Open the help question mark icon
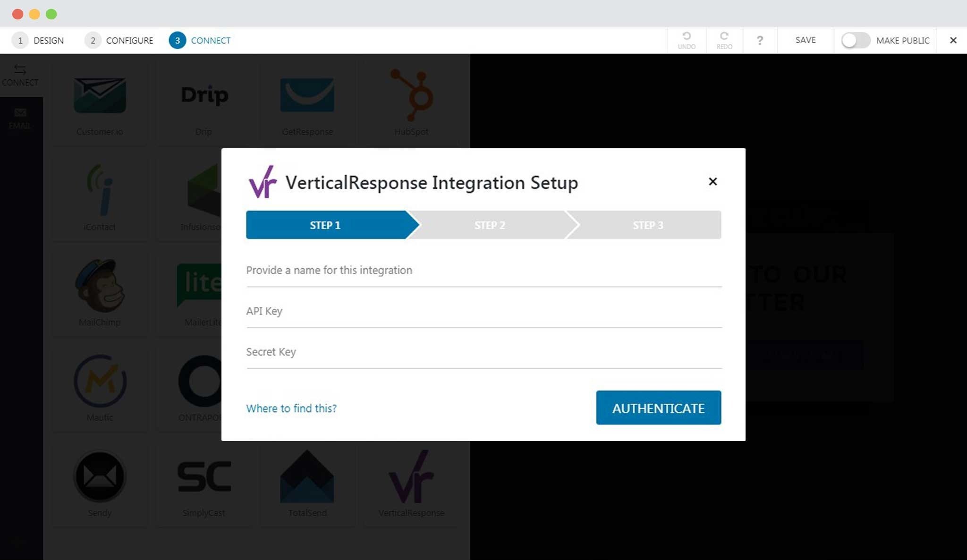Image resolution: width=967 pixels, height=560 pixels. (760, 40)
